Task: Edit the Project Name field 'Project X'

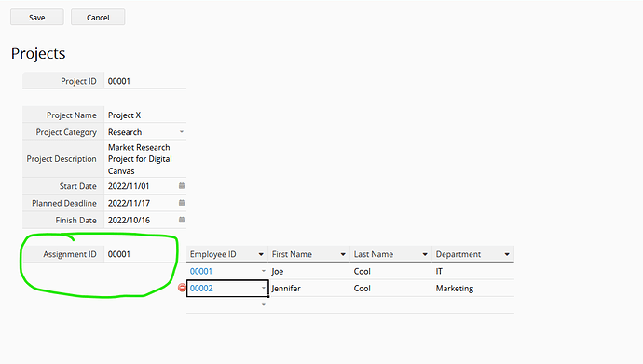Action: click(x=145, y=115)
